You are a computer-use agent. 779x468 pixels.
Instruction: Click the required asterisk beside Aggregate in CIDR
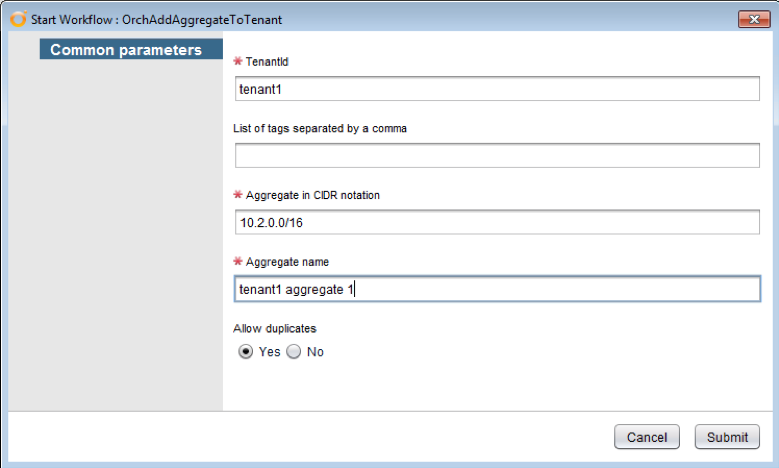pyautogui.click(x=238, y=195)
